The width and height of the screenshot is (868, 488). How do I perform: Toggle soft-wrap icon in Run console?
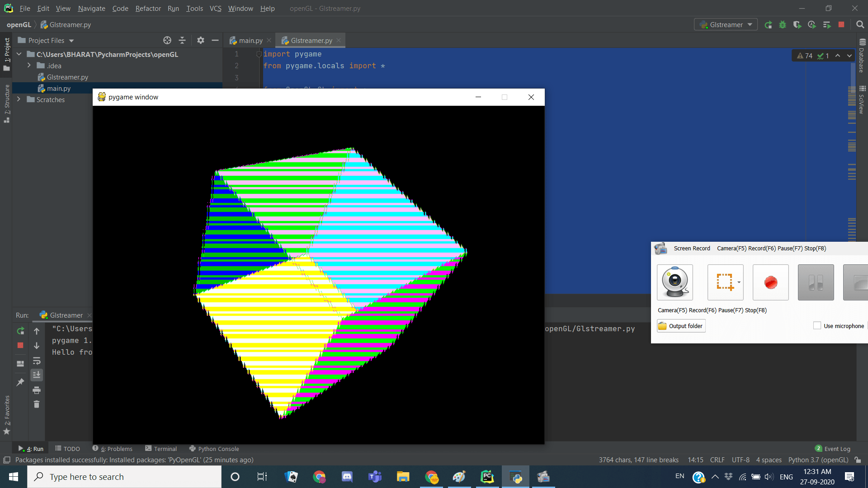point(37,361)
